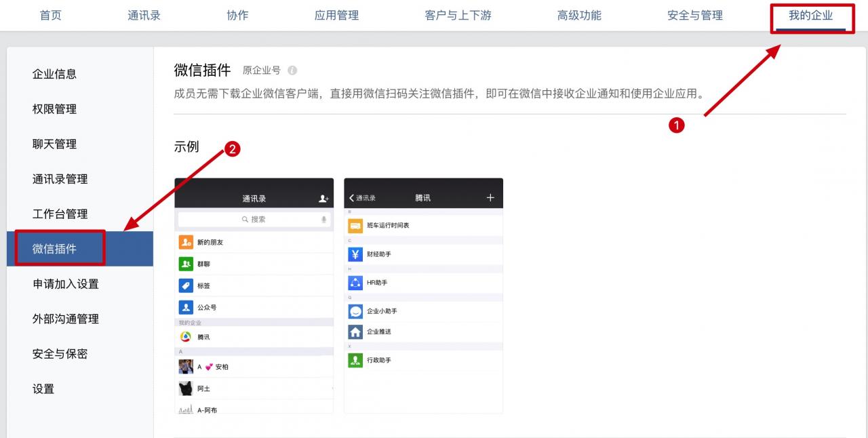Screen dimensions: 868x438
Task: Click the add-contact icon in the example 通讯录 header
Action: point(323,198)
